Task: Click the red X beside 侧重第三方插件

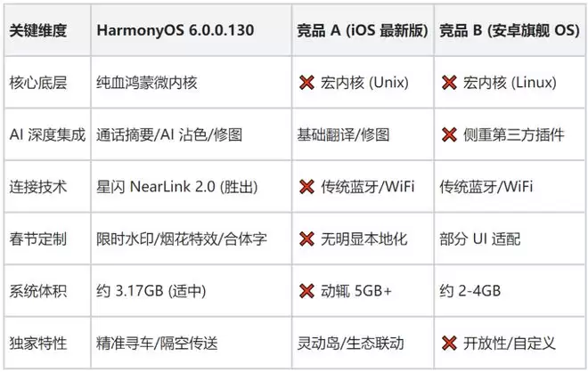Action: coord(449,135)
